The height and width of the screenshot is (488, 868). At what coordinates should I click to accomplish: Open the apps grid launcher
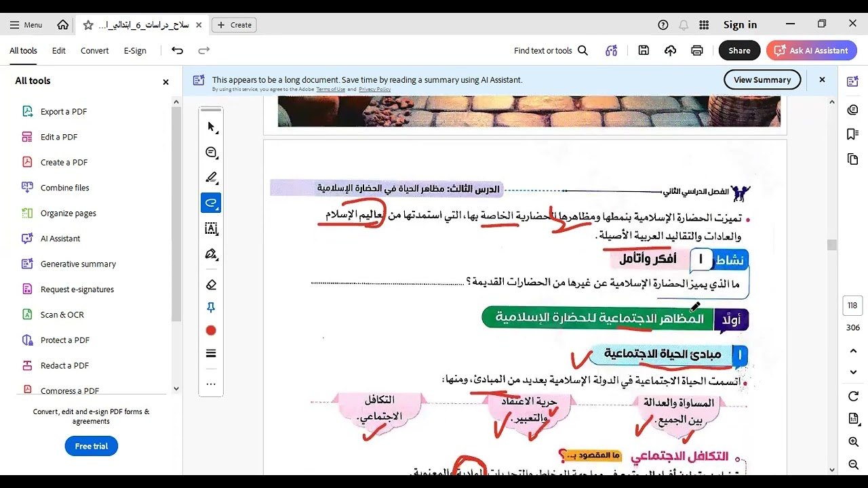704,25
